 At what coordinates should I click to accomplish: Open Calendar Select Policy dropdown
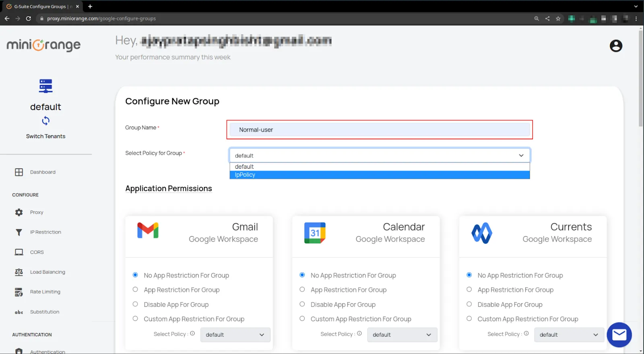(x=402, y=335)
